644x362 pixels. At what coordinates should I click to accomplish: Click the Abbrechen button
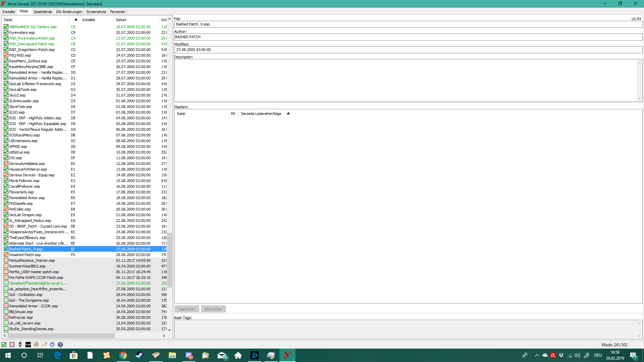[x=213, y=309]
